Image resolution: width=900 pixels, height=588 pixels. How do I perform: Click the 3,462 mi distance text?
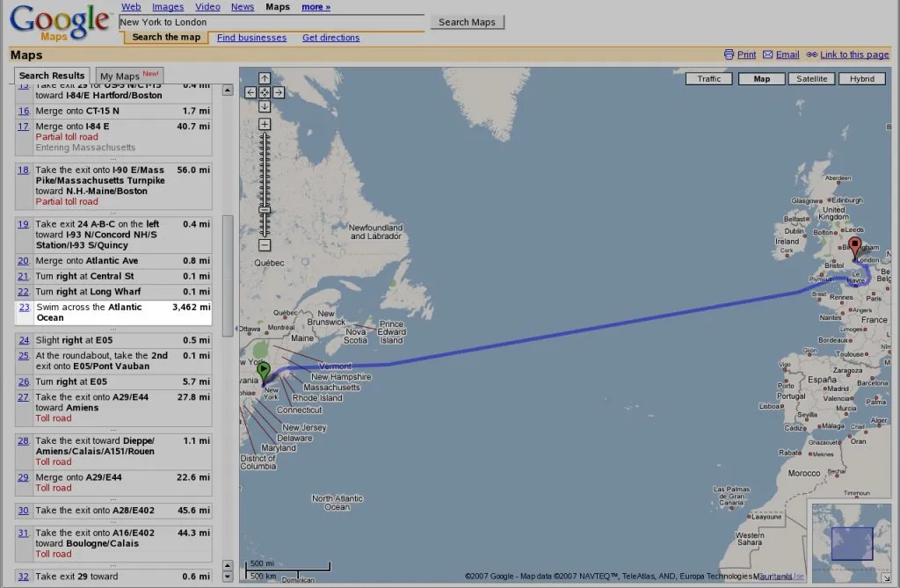click(x=191, y=308)
